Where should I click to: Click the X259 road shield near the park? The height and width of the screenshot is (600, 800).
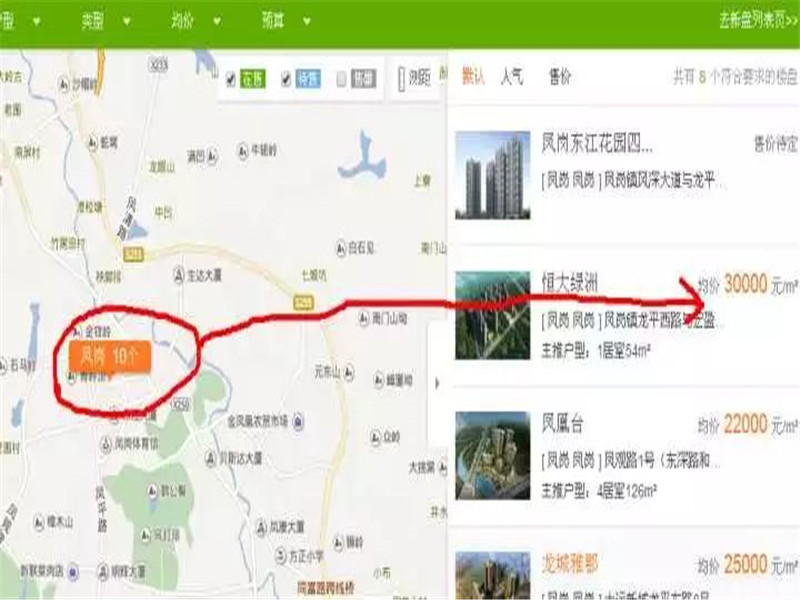pos(180,405)
